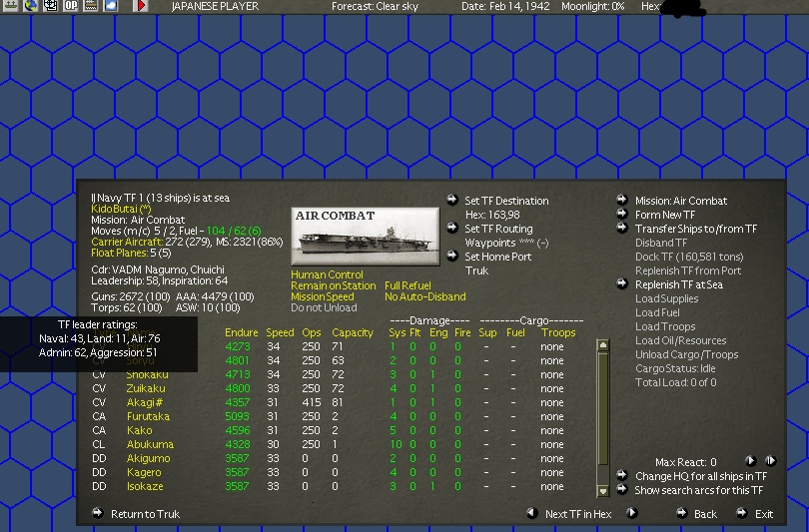The width and height of the screenshot is (809, 532).
Task: Increase Max React with the right arrow
Action: (x=771, y=461)
